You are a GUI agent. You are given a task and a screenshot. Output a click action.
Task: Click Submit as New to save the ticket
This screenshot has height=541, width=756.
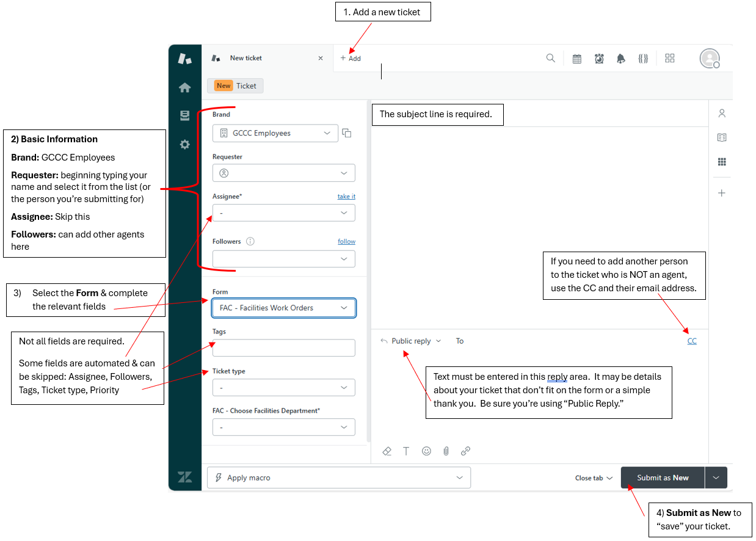(663, 477)
